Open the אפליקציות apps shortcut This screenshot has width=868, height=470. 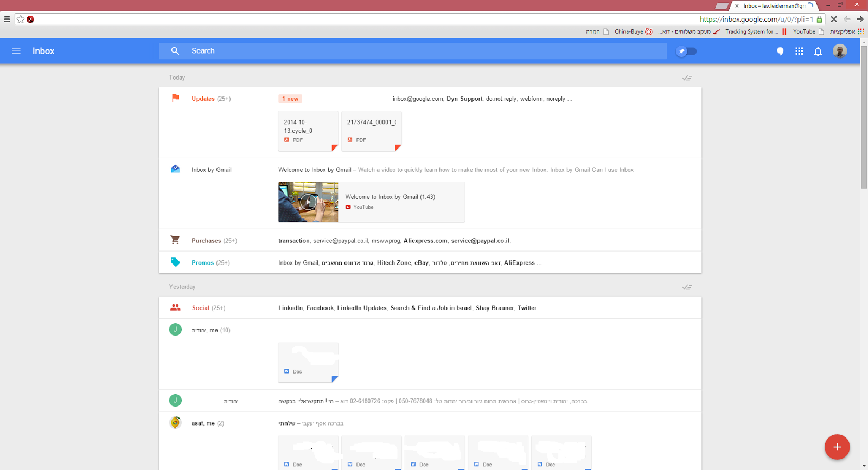click(x=847, y=31)
